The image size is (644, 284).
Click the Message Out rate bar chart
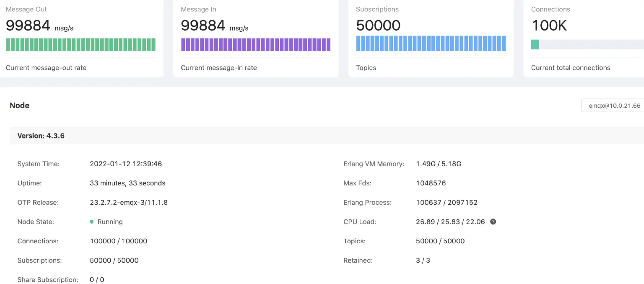(80, 44)
